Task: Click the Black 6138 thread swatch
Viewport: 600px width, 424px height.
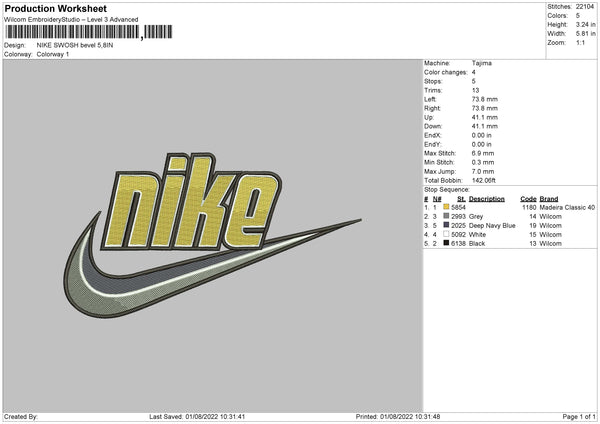Action: coord(446,243)
